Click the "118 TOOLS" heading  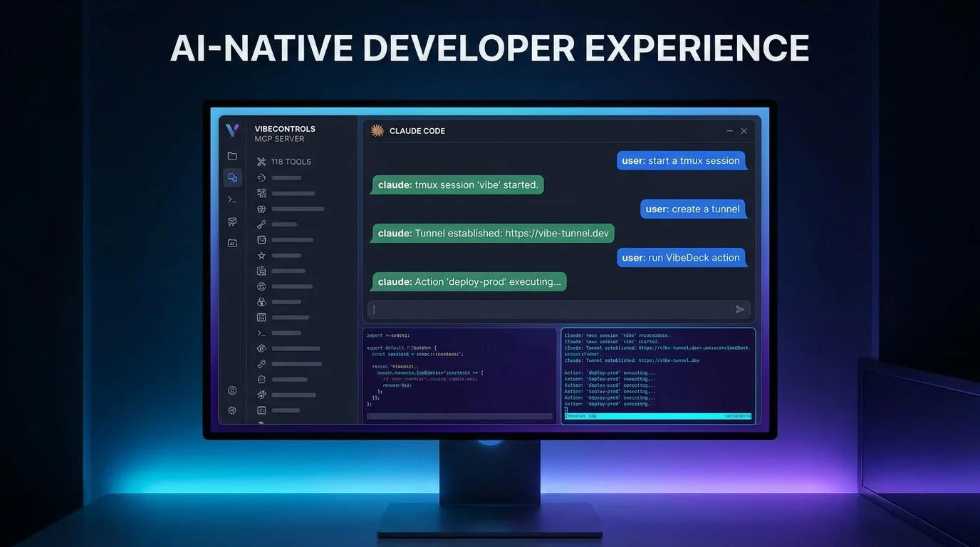tap(291, 162)
